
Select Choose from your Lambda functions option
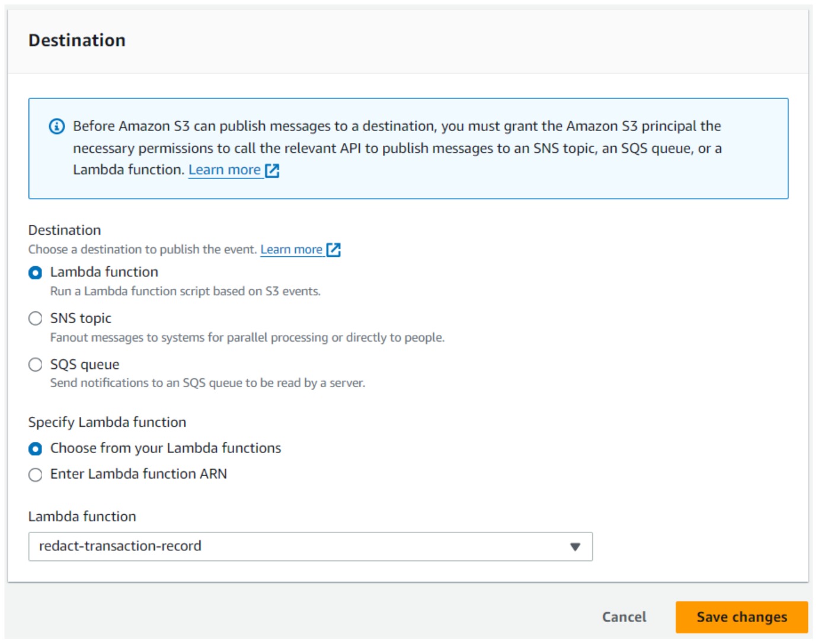pos(36,449)
